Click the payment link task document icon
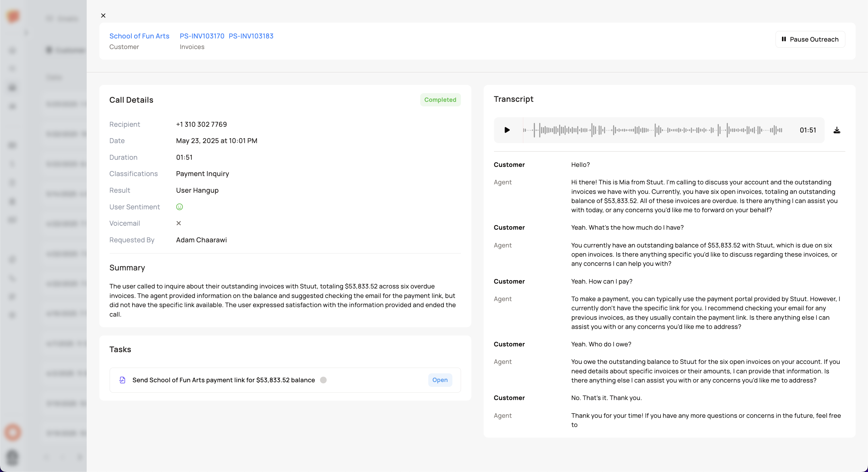This screenshot has width=868, height=472. coord(122,380)
